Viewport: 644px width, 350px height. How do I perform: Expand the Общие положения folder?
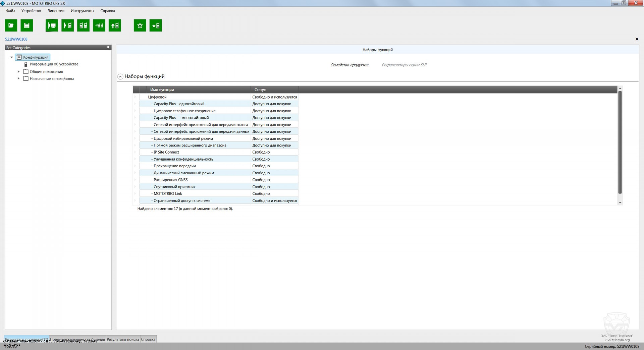pos(18,71)
